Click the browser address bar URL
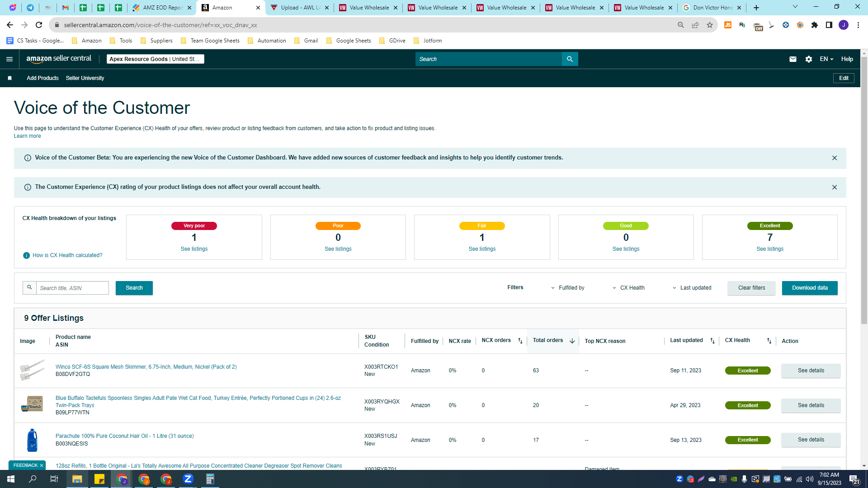Screen dimensions: 868x488 [x=160, y=25]
